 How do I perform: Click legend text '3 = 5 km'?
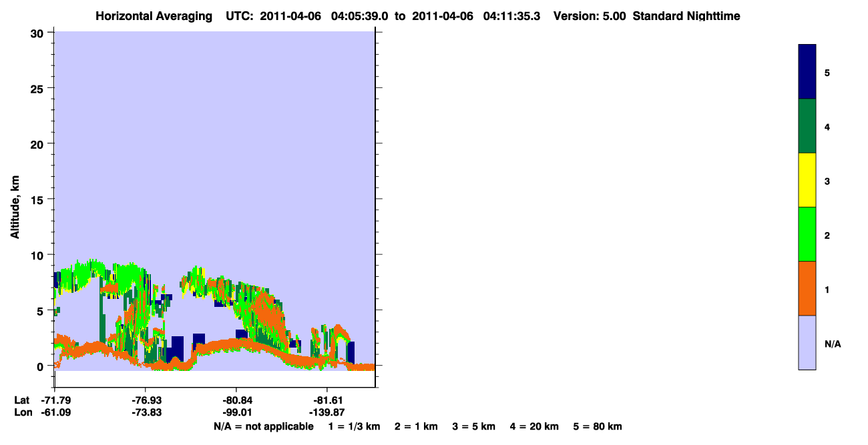pyautogui.click(x=474, y=426)
